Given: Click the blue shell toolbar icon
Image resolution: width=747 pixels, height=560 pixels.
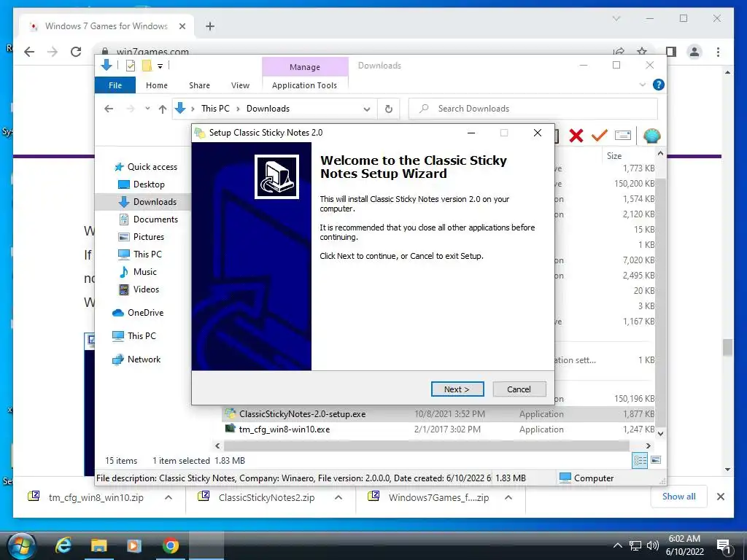Looking at the screenshot, I should [651, 136].
